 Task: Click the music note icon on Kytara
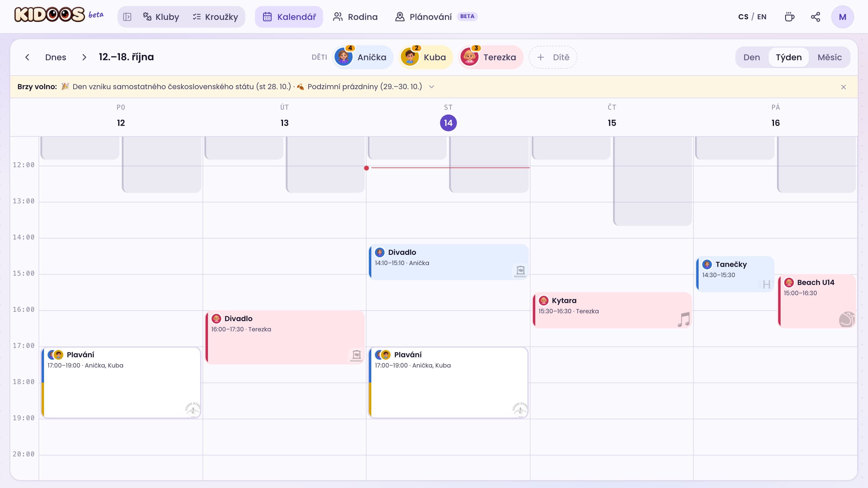tap(684, 319)
